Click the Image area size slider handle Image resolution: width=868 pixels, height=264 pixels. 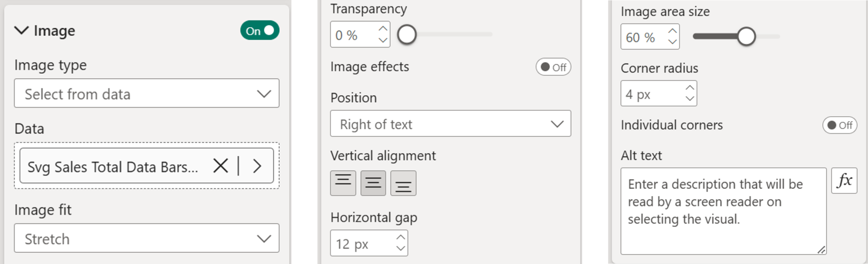pos(746,36)
